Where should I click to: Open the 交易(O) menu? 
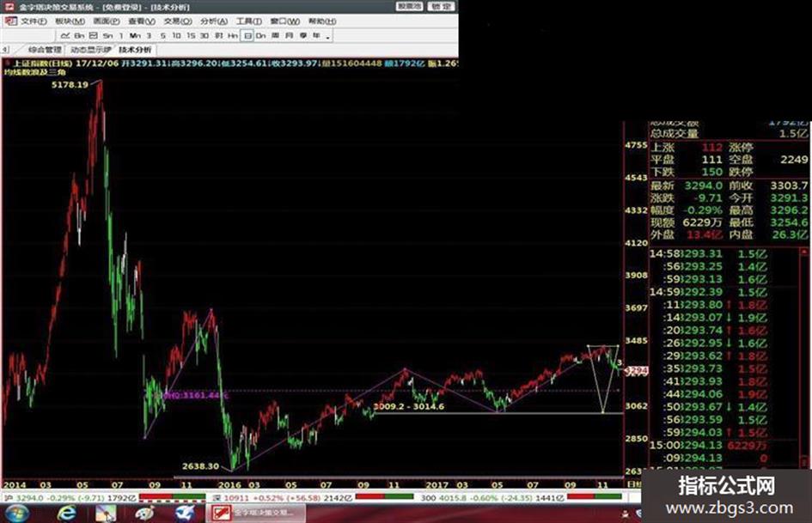pyautogui.click(x=178, y=21)
